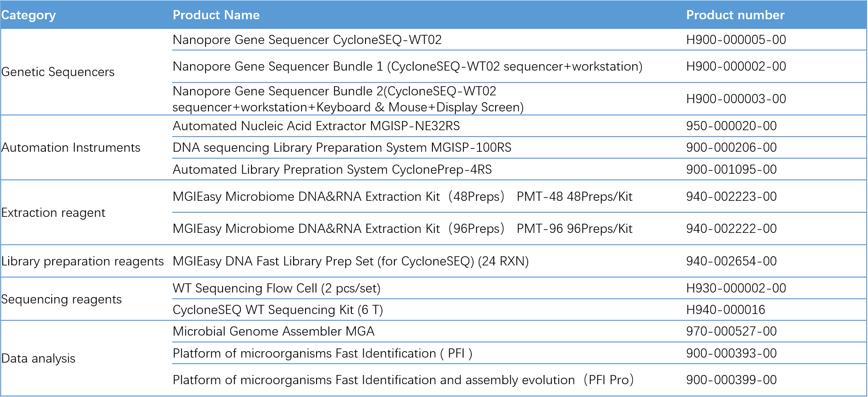Screen dimensions: 868x397
Task: Click WT Sequencing Flow Cell (2 pcs/set)
Action: tap(277, 288)
